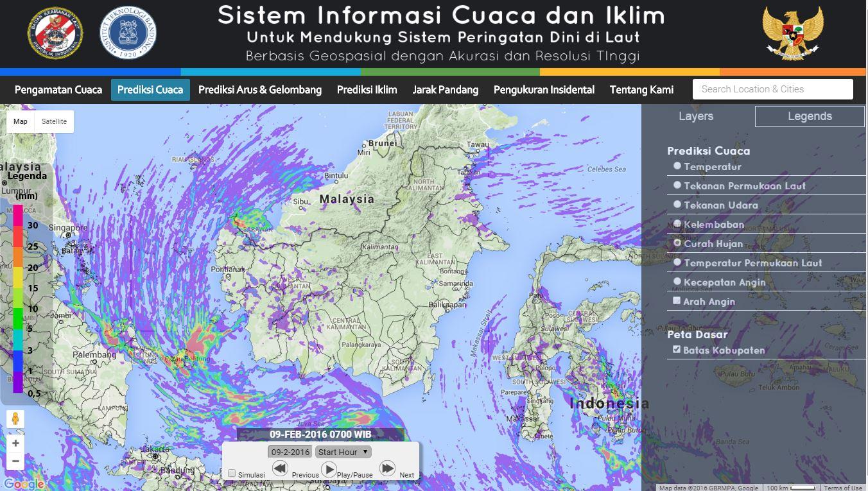This screenshot has height=491, width=868.
Task: Open Street View with the Pegman icon
Action: pos(15,419)
